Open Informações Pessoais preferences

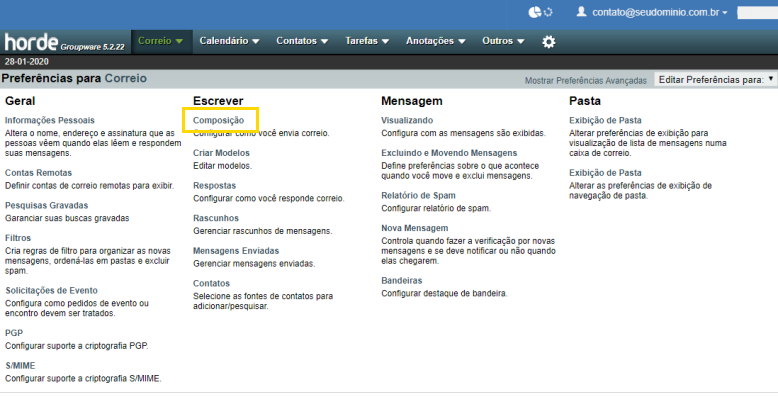pyautogui.click(x=50, y=120)
